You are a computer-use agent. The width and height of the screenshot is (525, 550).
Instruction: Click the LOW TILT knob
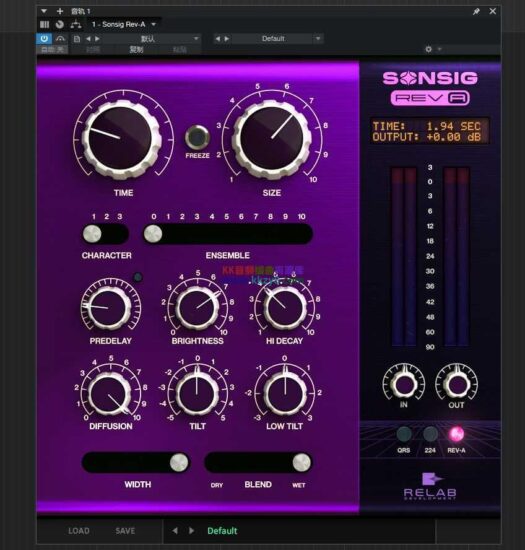point(285,394)
